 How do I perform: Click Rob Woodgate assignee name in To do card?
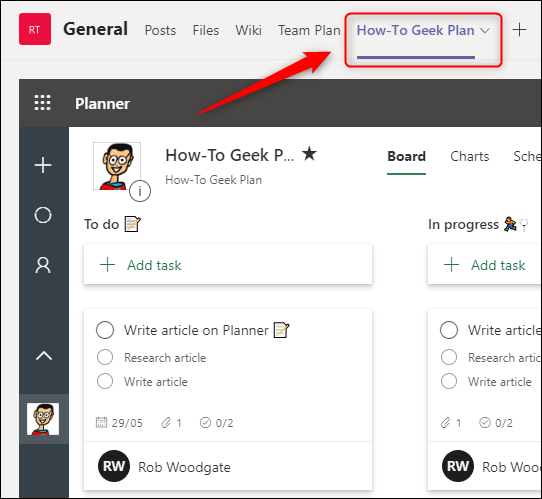click(x=184, y=467)
